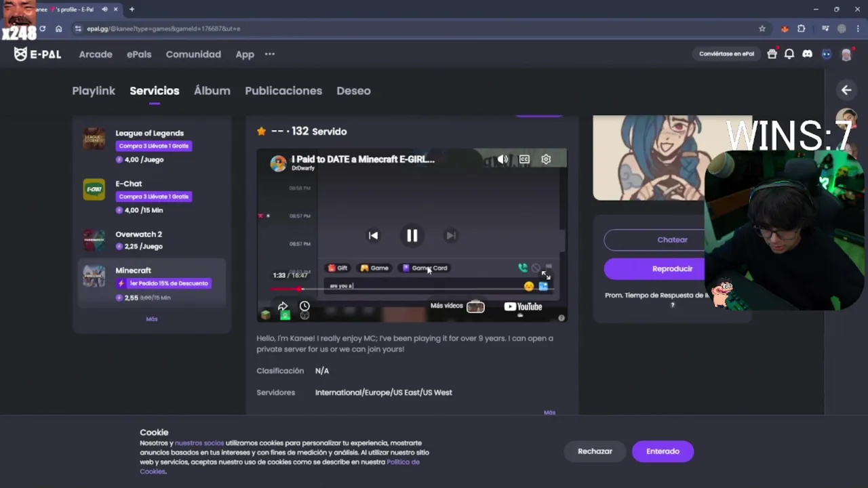
Task: Open the ePals menu item
Action: 139,54
